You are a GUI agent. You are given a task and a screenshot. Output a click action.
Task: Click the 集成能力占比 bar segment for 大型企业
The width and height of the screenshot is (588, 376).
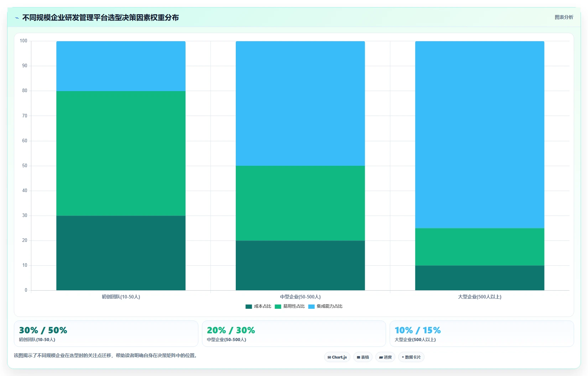coord(480,135)
